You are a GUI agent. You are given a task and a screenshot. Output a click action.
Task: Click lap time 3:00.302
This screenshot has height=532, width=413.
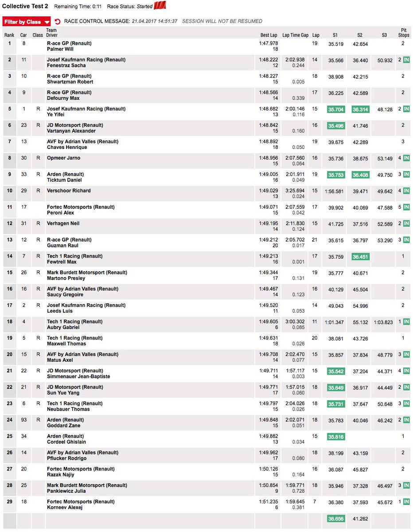[x=296, y=321]
